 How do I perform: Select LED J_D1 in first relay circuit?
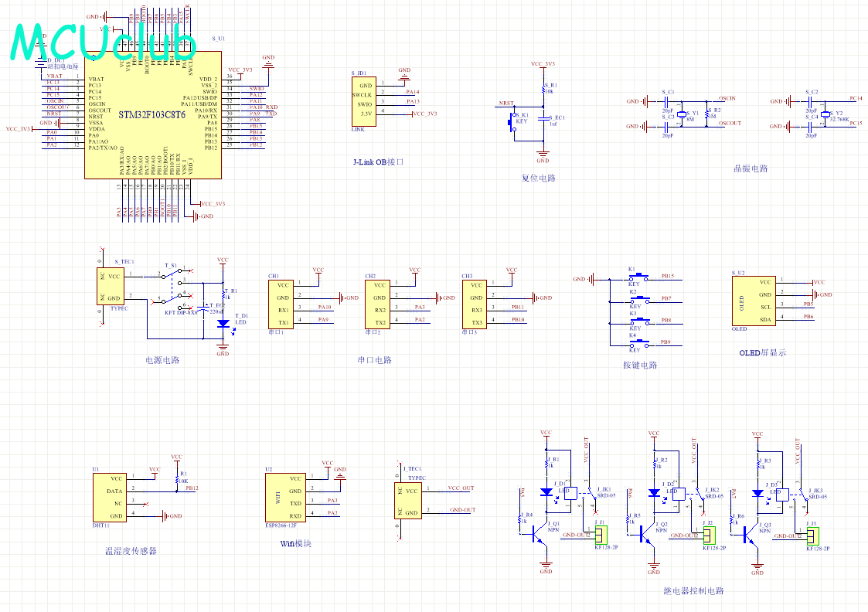pyautogui.click(x=546, y=492)
